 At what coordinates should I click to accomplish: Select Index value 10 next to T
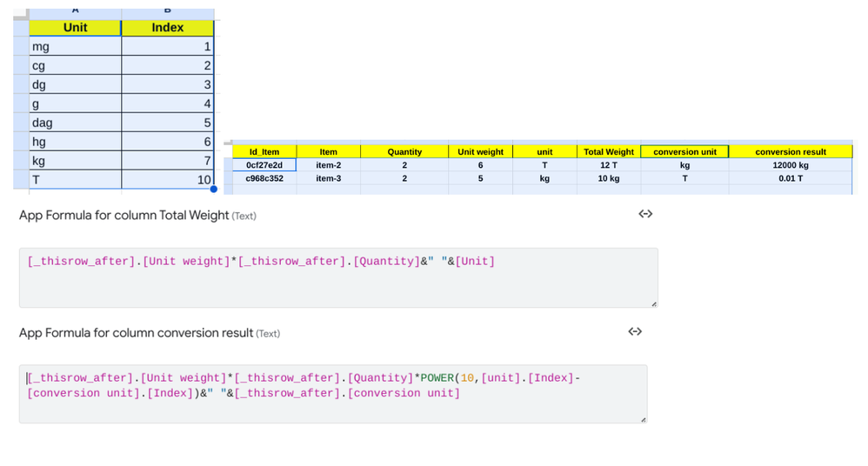(167, 179)
